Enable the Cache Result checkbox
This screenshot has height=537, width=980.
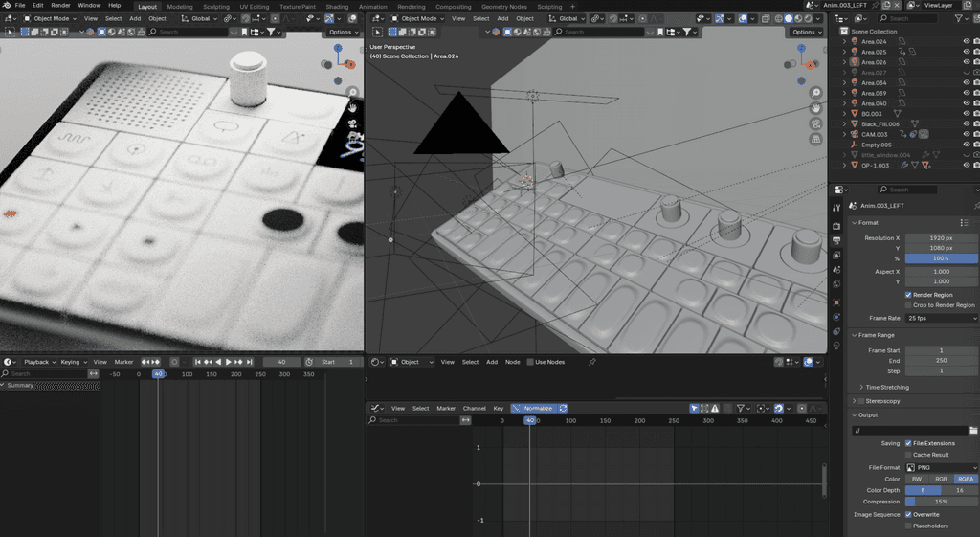(908, 455)
